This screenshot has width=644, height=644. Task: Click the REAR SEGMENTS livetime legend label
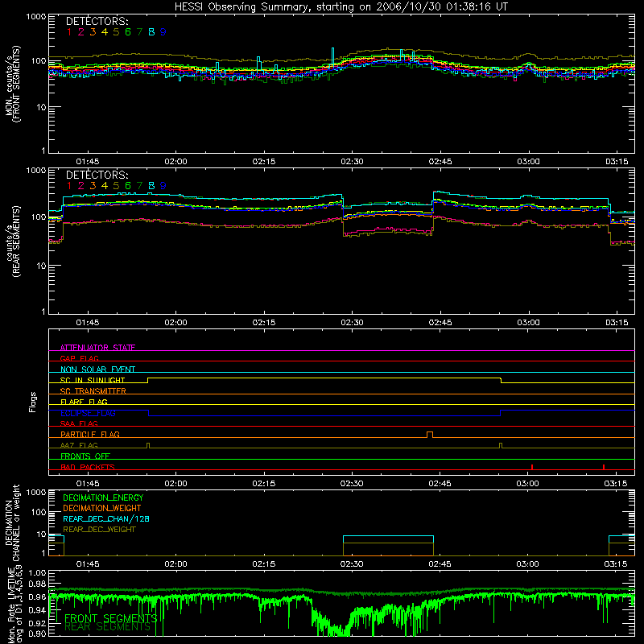click(108, 627)
